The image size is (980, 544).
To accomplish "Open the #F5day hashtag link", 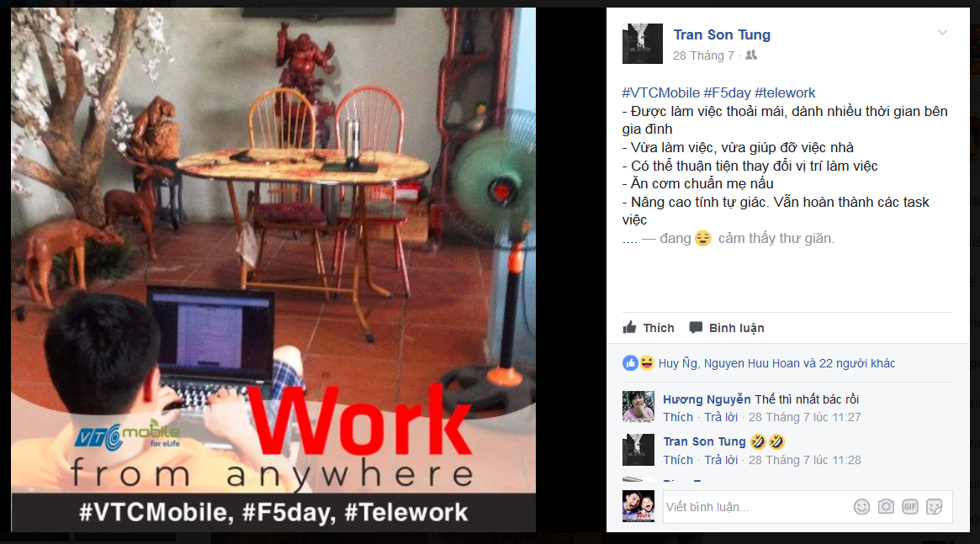I will click(727, 93).
